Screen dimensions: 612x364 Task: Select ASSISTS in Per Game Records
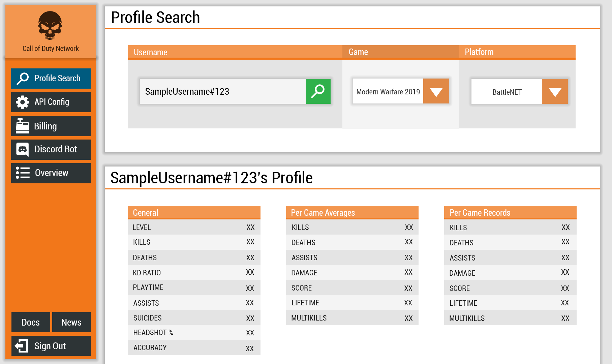[x=510, y=257]
